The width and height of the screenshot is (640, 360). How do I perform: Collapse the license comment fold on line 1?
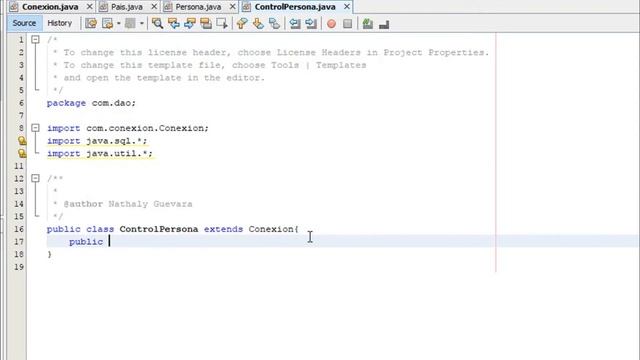pyautogui.click(x=36, y=40)
